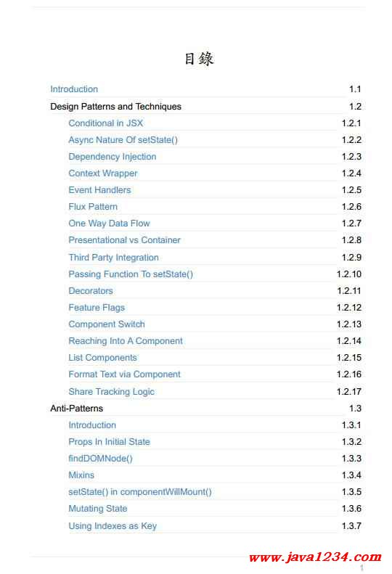Open Presentational vs Container link
This screenshot has height=574, width=392.
[x=125, y=240]
